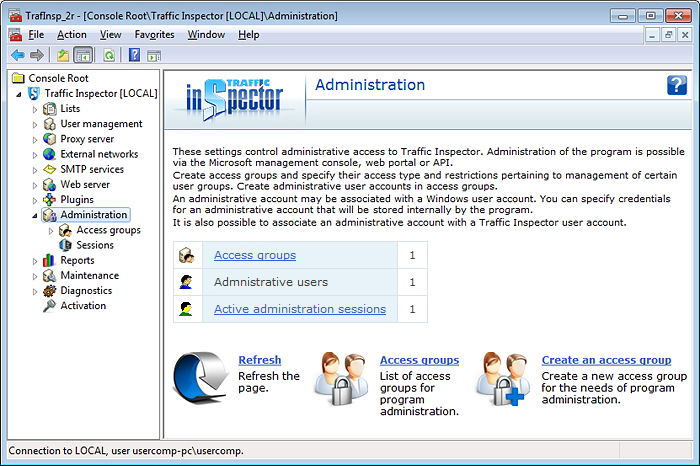Expand the External networks tree node
The height and width of the screenshot is (466, 700).
(x=34, y=155)
